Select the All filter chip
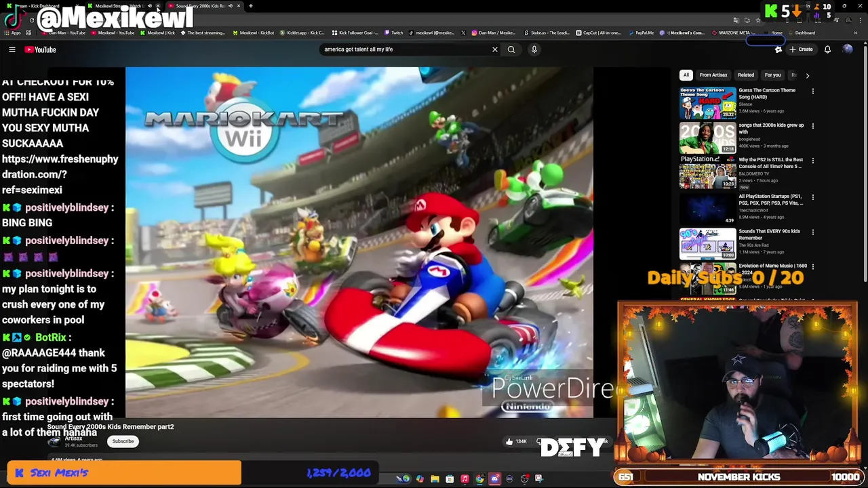The height and width of the screenshot is (488, 868). click(686, 75)
